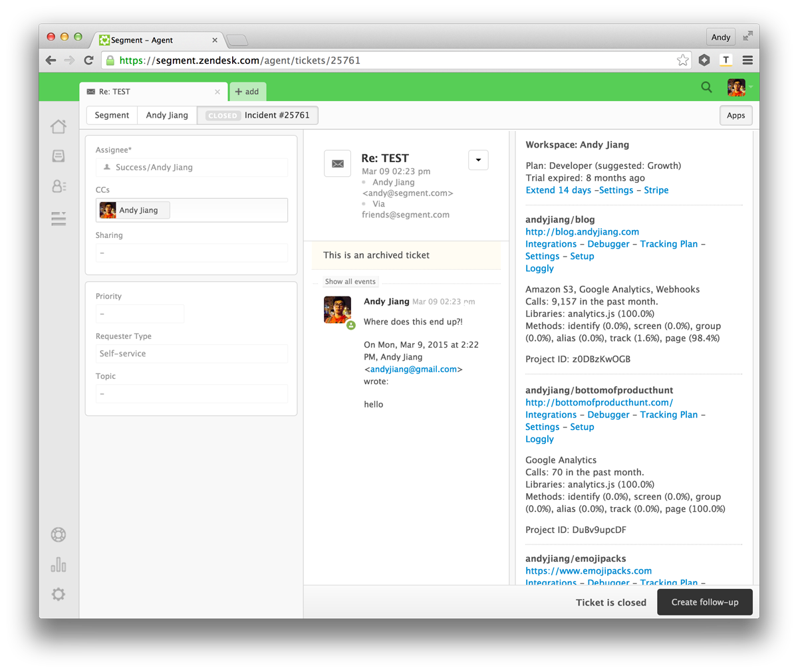Open Integrations link under andyjiang/bottomofproducthunt
This screenshot has width=798, height=672.
tap(551, 415)
